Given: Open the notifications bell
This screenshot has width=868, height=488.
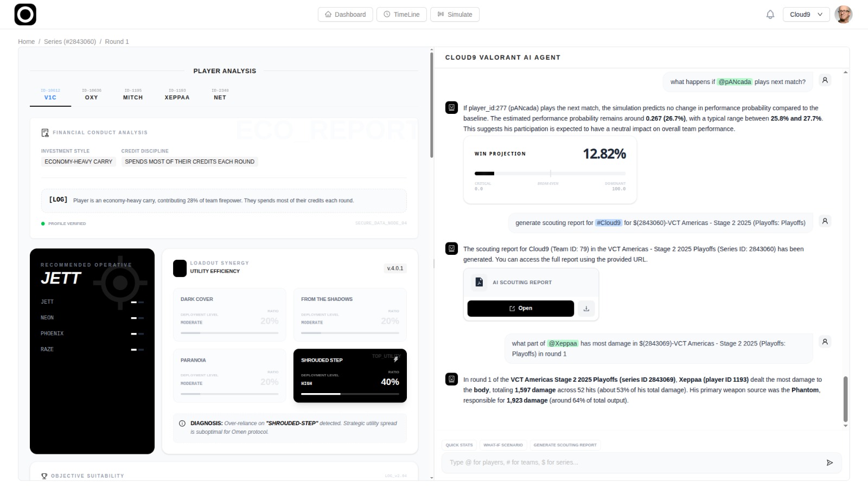Looking at the screenshot, I should 770,15.
